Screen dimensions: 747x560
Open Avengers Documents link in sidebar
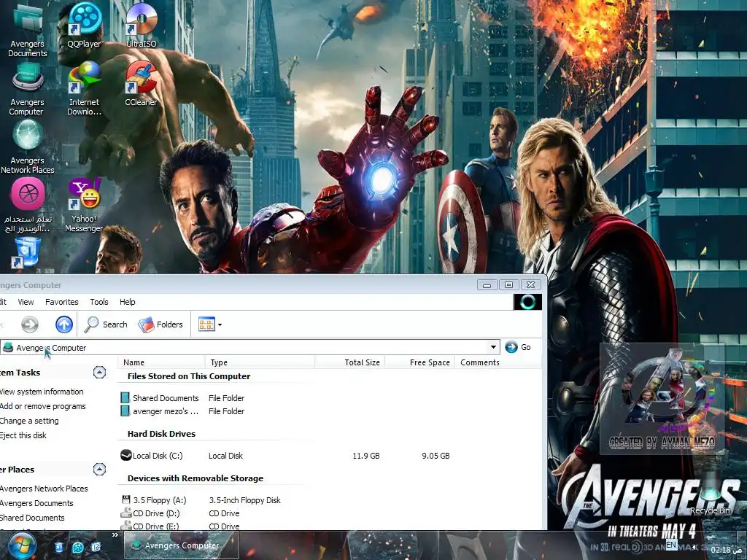tap(36, 503)
